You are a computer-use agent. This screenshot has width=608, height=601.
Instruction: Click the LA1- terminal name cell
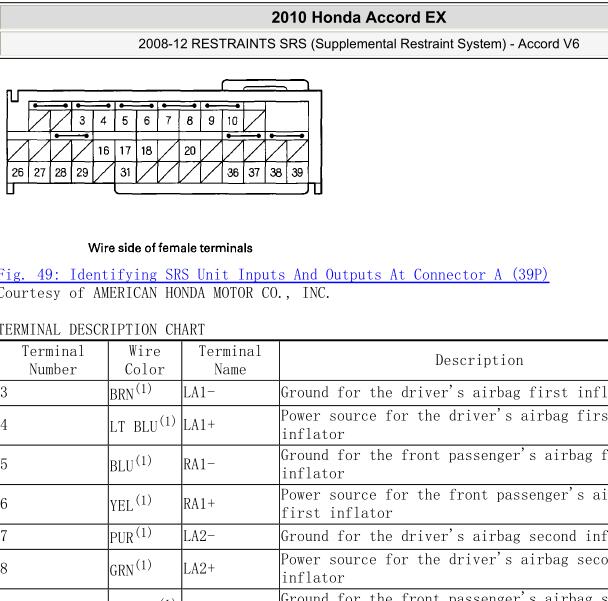click(230, 393)
